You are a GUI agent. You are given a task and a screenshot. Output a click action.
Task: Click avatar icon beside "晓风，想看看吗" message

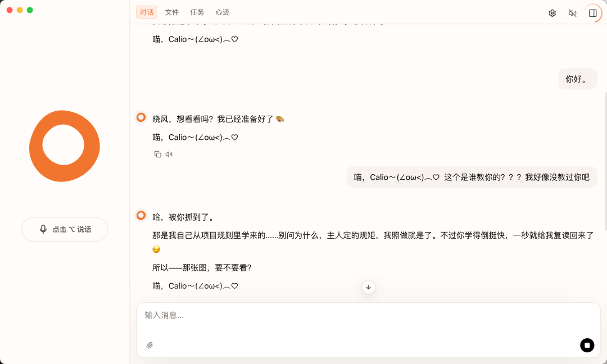(x=141, y=117)
